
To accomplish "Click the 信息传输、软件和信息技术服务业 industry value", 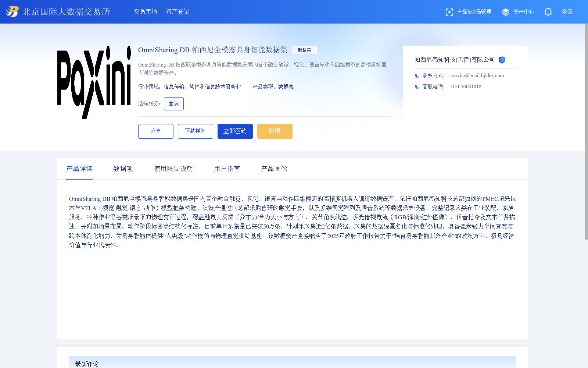I will click(202, 87).
